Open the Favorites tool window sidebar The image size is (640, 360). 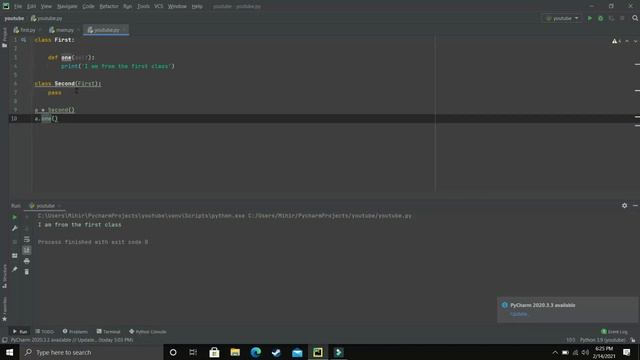(x=4, y=309)
